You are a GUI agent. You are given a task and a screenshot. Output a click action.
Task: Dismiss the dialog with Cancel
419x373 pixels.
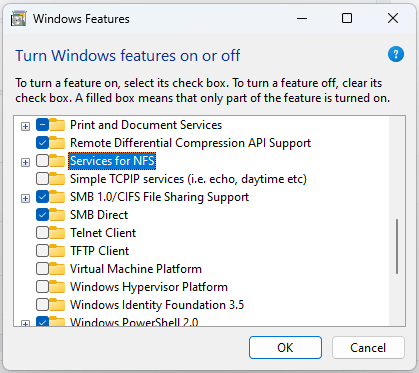point(368,348)
